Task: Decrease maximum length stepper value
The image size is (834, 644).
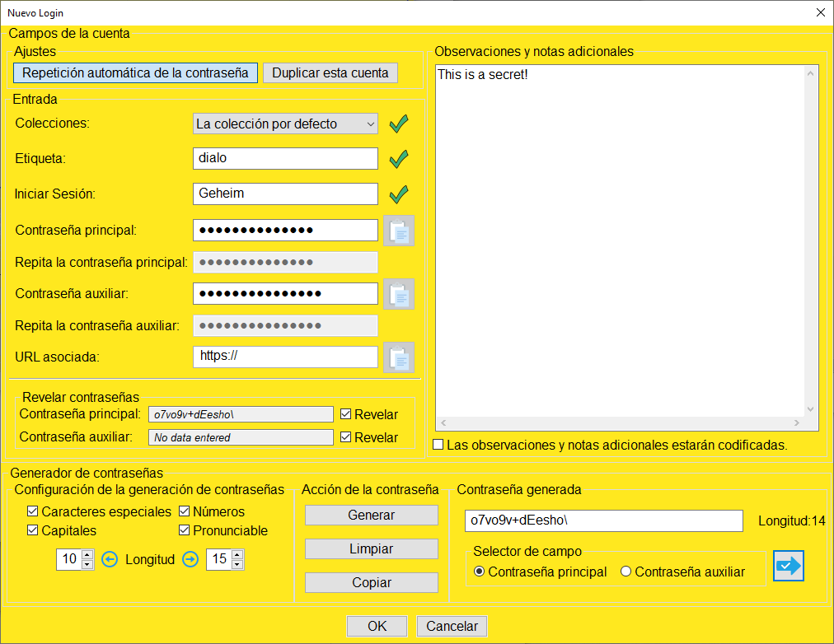Action: [x=237, y=565]
